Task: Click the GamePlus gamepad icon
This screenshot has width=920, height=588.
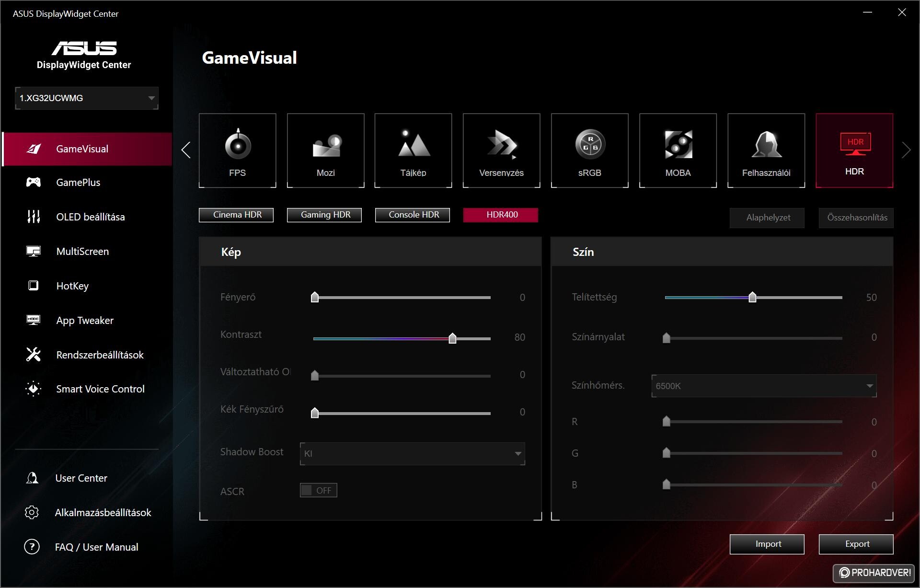Action: pyautogui.click(x=33, y=182)
